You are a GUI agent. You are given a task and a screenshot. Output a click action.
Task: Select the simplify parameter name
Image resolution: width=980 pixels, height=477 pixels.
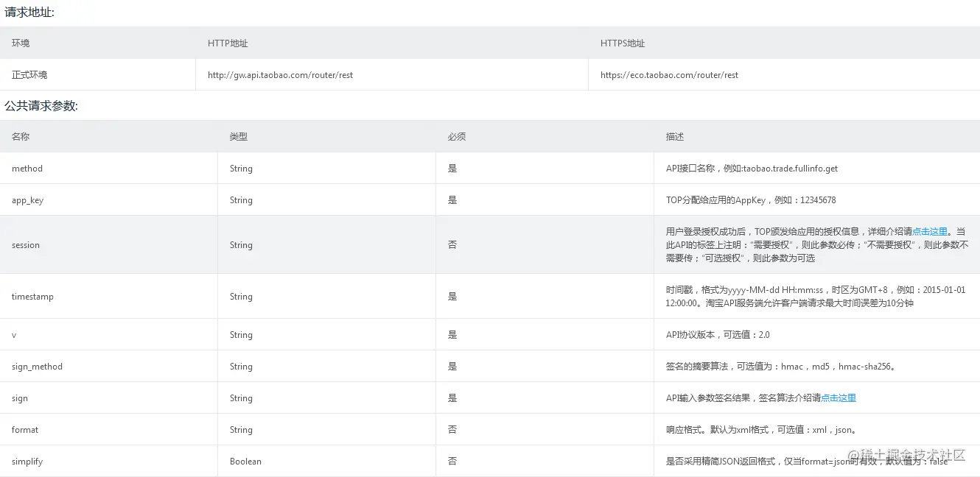click(27, 462)
